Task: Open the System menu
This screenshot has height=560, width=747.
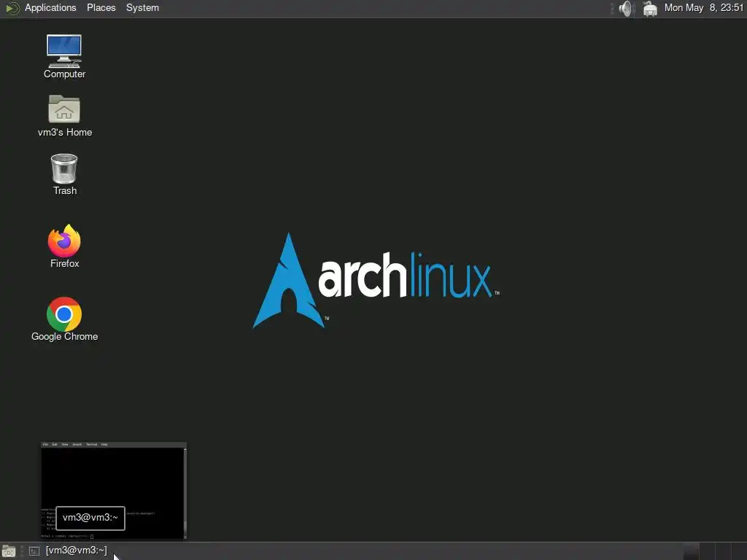Action: [x=142, y=8]
